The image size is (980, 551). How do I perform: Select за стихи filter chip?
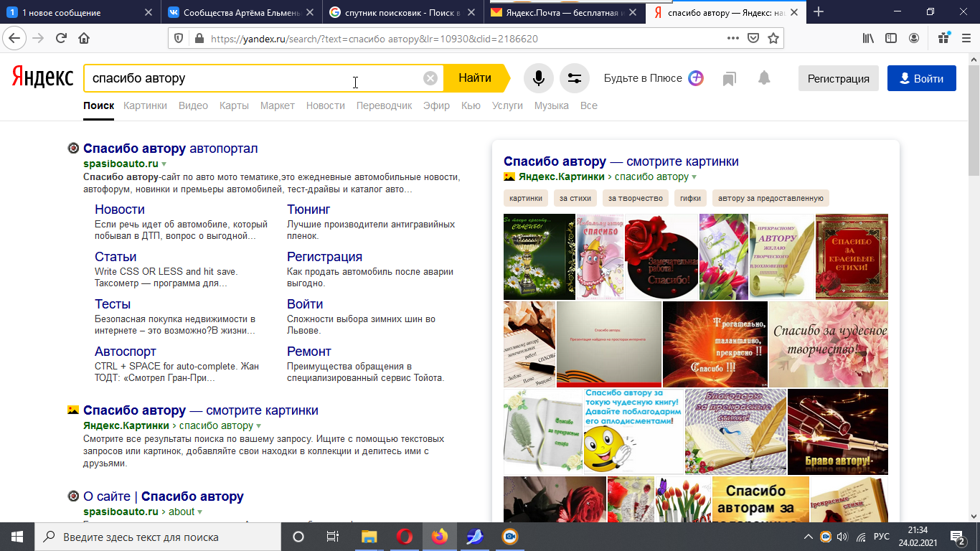pyautogui.click(x=575, y=198)
